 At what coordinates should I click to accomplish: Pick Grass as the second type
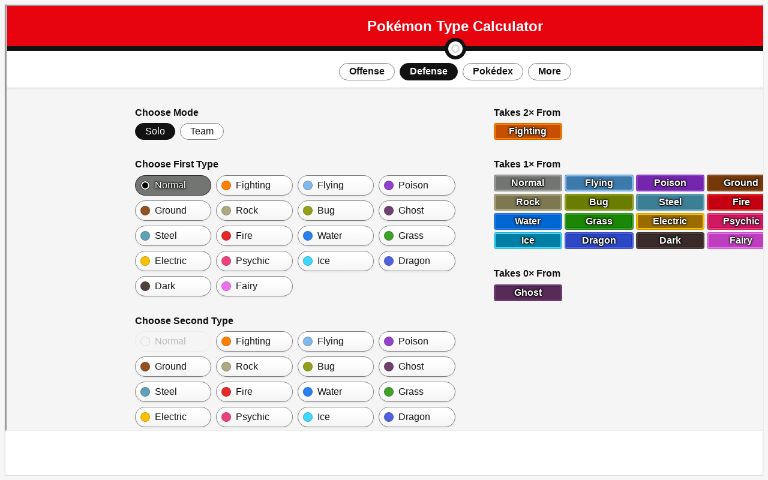click(416, 392)
